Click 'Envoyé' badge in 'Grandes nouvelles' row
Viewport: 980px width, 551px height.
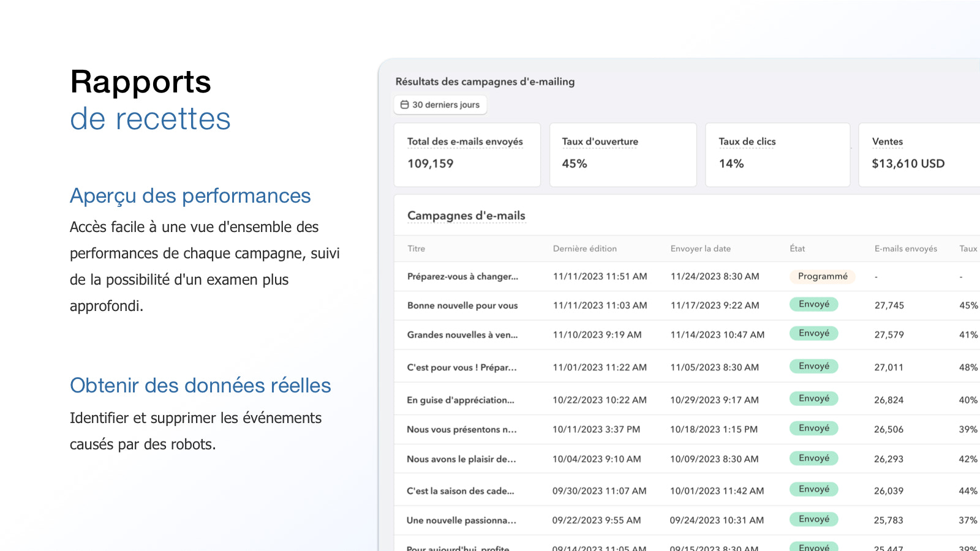coord(814,333)
